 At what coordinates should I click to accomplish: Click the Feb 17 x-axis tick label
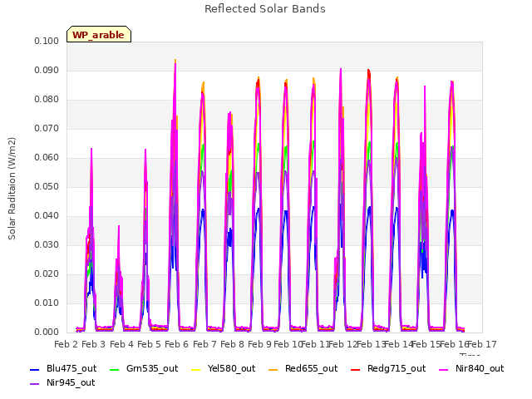(x=482, y=344)
